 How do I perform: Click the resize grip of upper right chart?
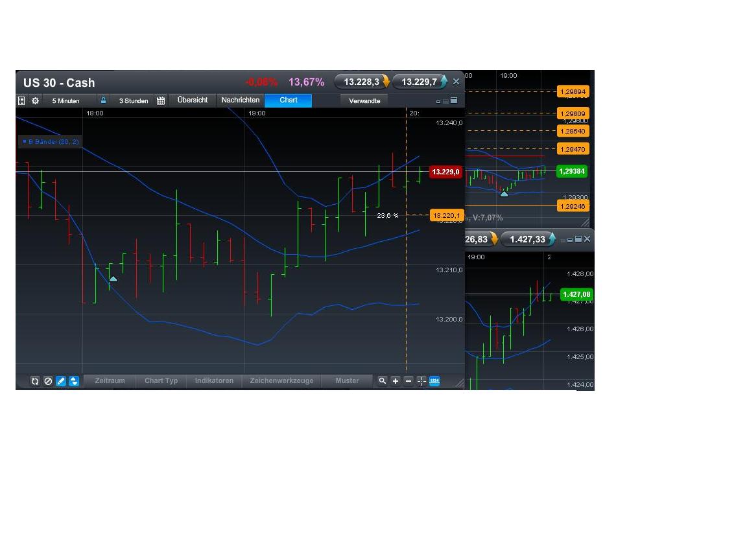tap(585, 222)
